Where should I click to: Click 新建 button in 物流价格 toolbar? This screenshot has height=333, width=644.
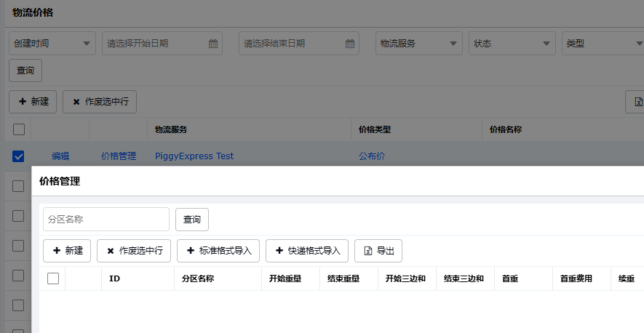tap(33, 102)
